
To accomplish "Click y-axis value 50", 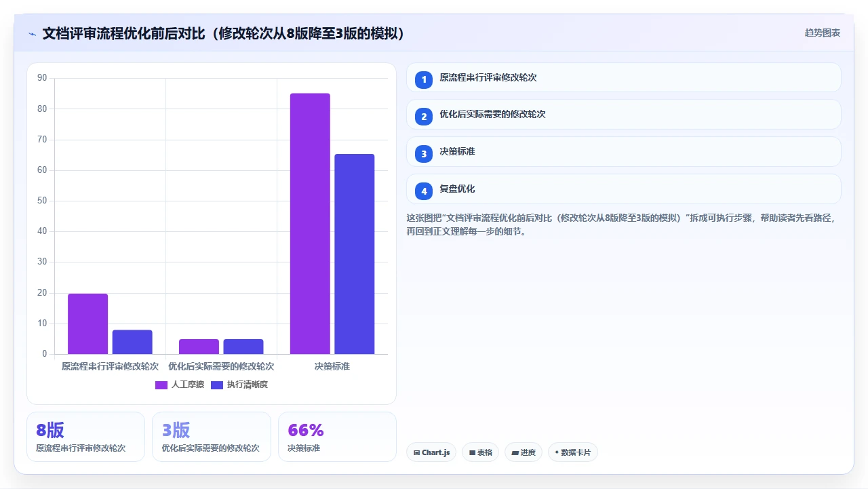I will [42, 201].
